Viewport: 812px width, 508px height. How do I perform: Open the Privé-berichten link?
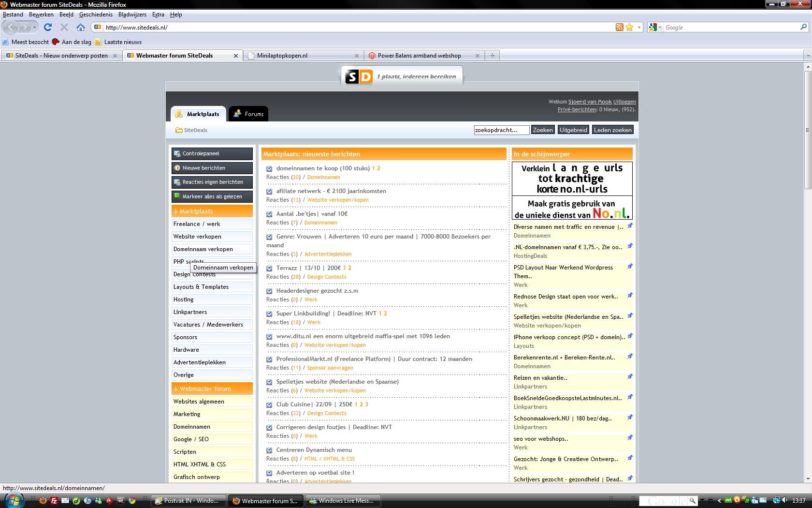point(577,109)
